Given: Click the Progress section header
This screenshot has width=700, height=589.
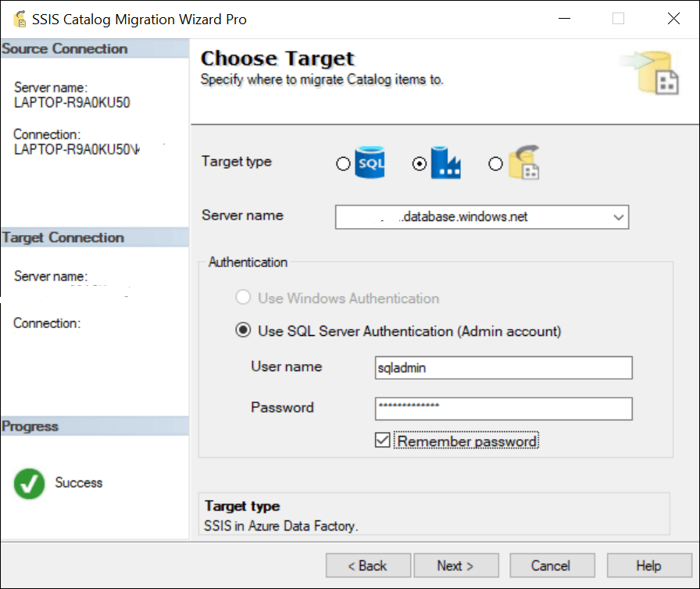Looking at the screenshot, I should [95, 427].
